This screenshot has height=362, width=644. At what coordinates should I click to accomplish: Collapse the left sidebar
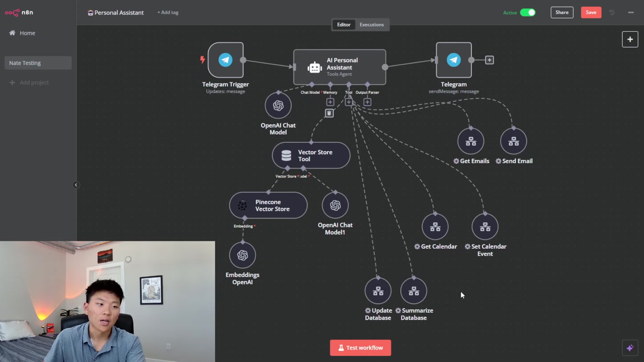coord(76,185)
